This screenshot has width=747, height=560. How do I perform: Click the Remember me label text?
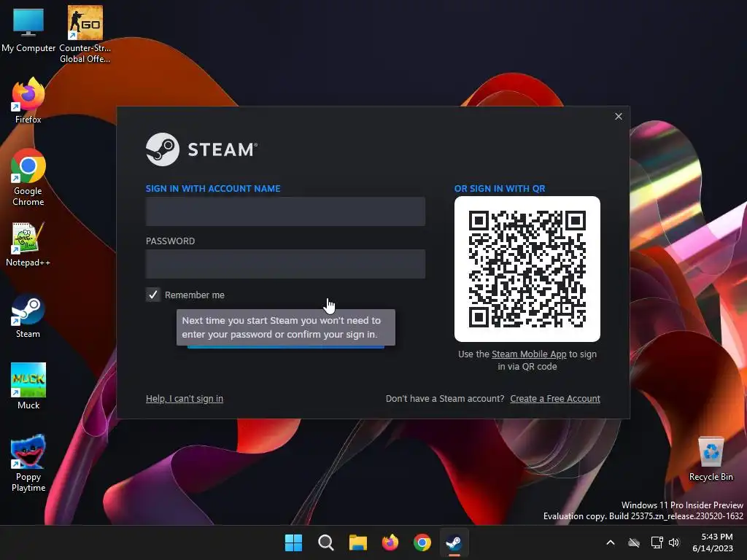[194, 295]
